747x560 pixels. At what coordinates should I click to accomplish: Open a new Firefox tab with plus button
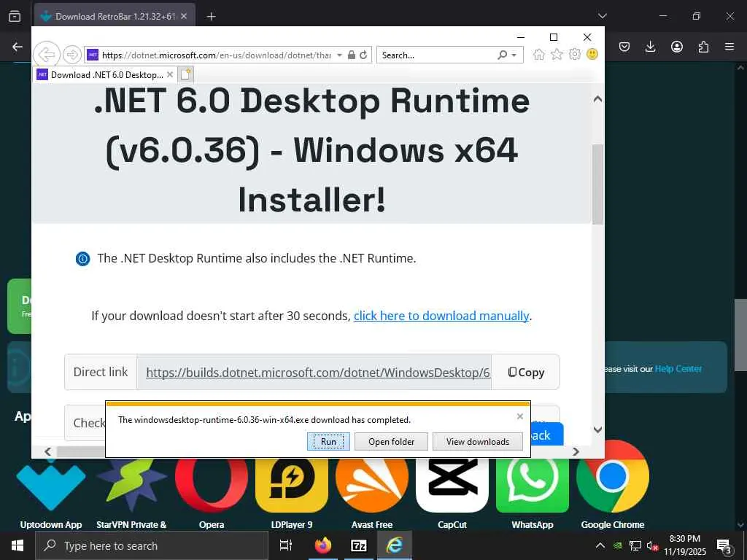click(211, 17)
